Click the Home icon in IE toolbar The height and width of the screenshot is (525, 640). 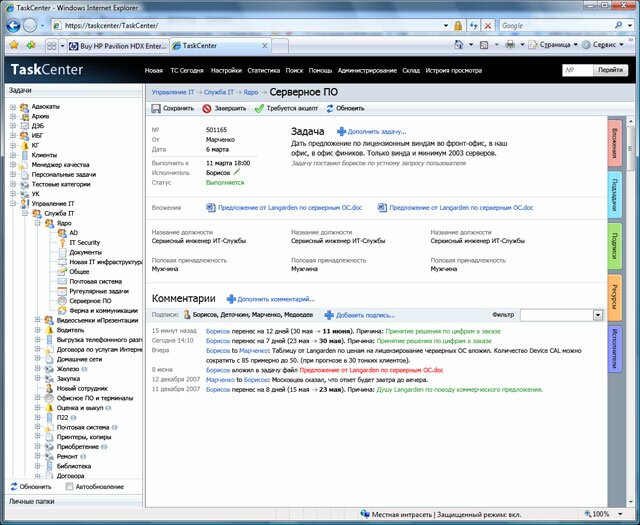click(x=459, y=45)
